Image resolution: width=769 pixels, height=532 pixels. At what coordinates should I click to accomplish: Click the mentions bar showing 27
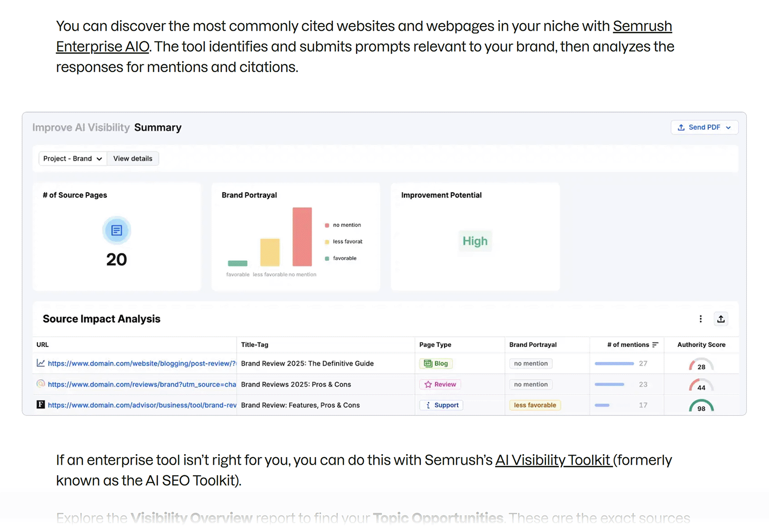614,363
